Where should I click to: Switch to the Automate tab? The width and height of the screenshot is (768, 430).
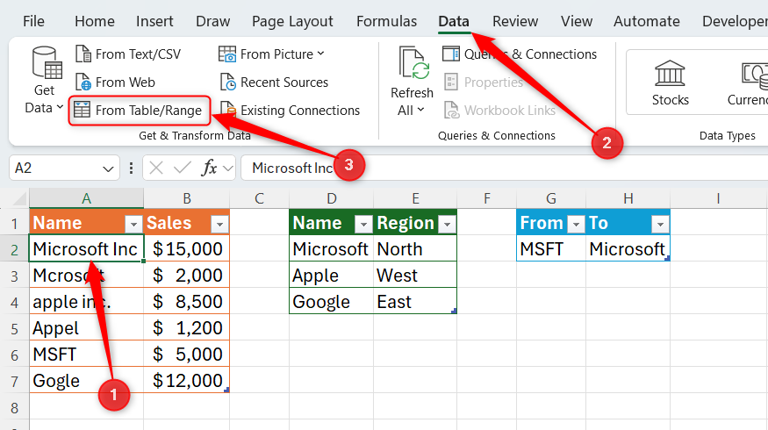point(647,21)
